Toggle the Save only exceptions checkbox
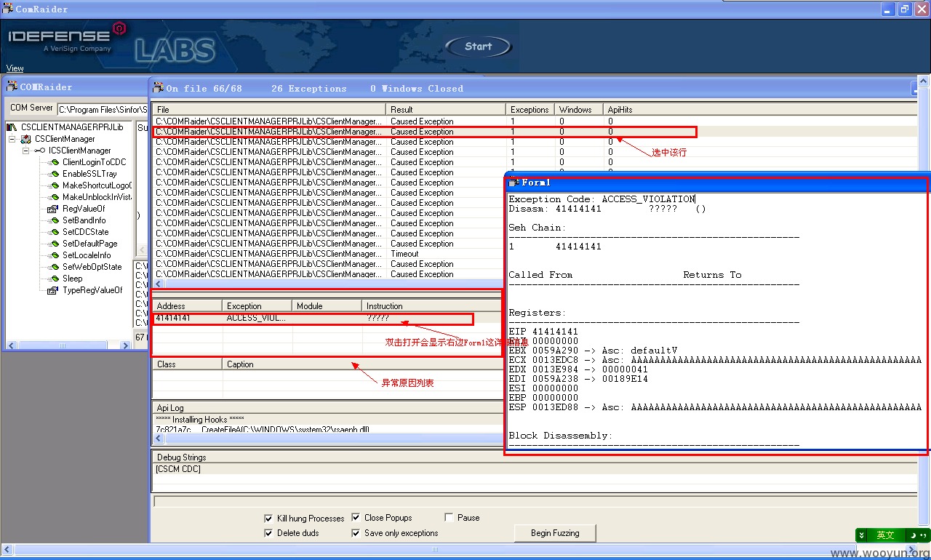Screen dimensions: 931x560 356,533
